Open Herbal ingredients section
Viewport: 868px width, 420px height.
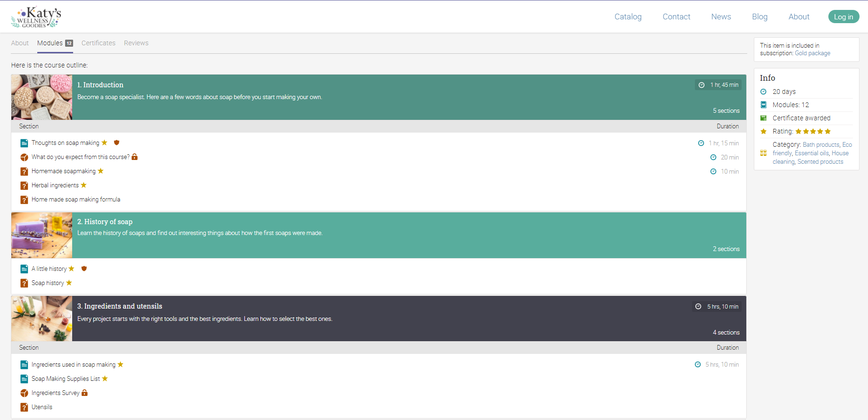pyautogui.click(x=55, y=185)
